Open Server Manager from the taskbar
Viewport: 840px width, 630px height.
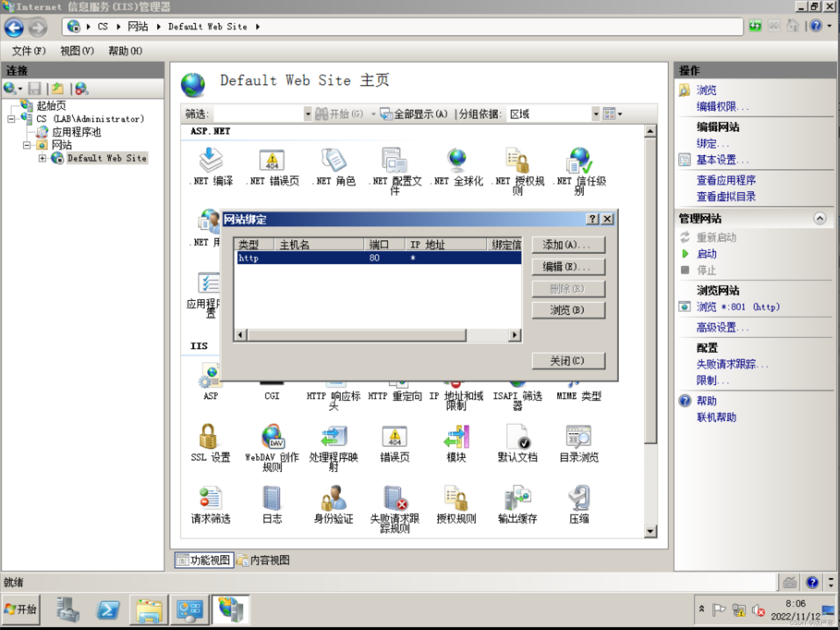(67, 609)
